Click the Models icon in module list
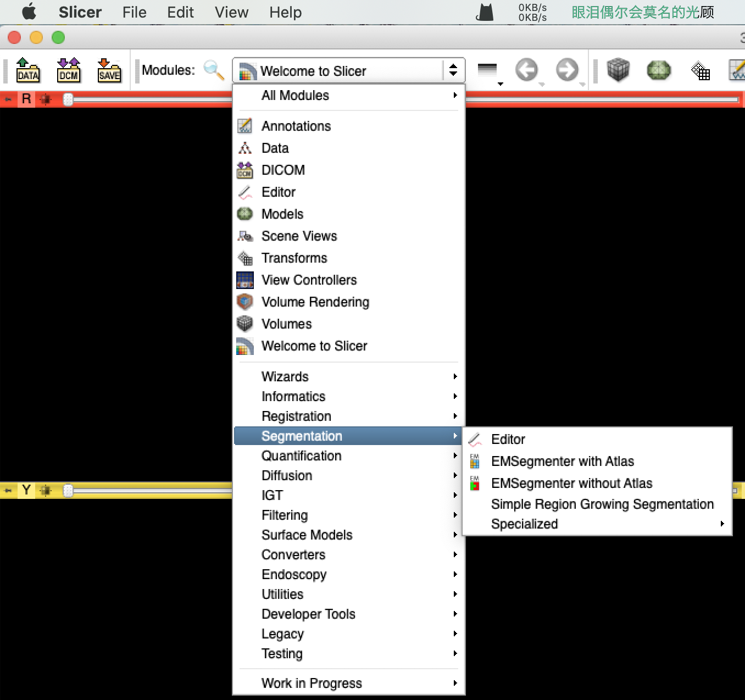Viewport: 745px width, 700px height. point(245,214)
